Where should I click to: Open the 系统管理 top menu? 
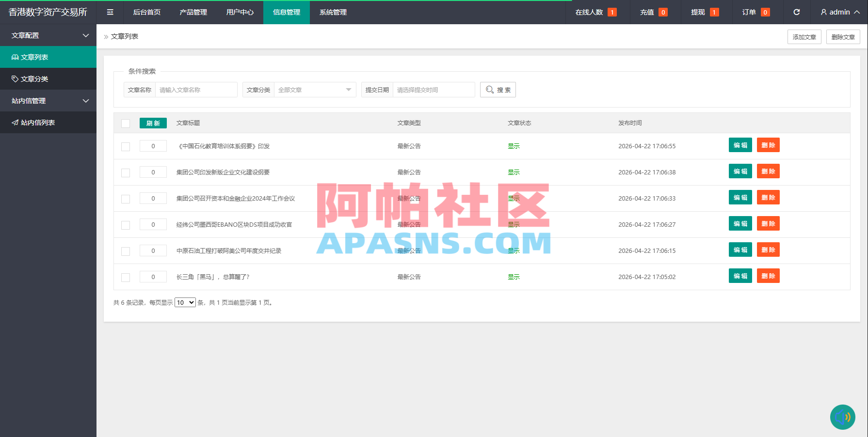click(x=333, y=12)
